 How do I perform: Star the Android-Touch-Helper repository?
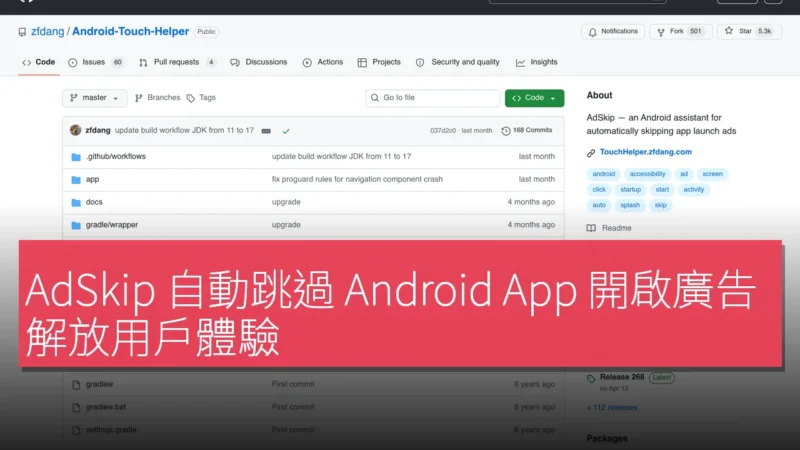click(x=749, y=32)
